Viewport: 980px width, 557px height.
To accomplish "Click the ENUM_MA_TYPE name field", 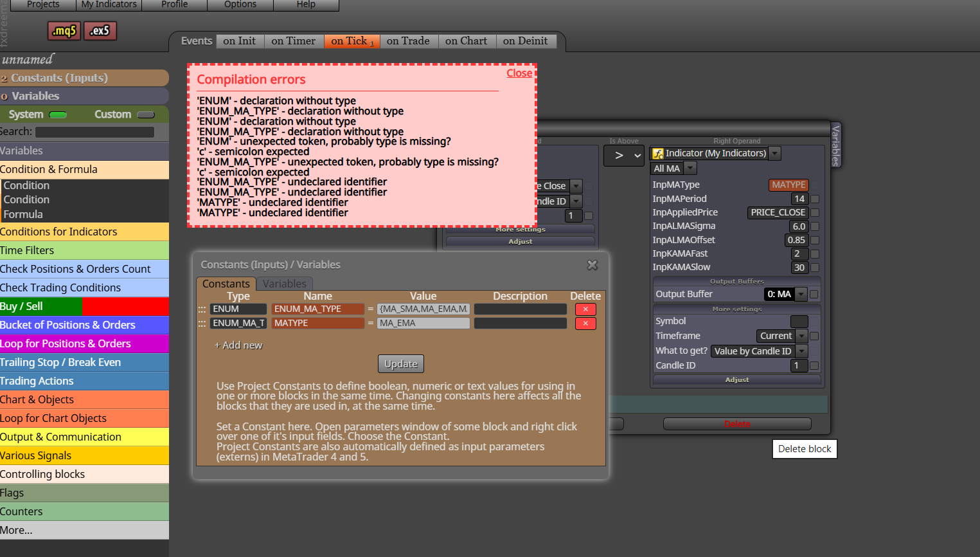I will pos(318,309).
